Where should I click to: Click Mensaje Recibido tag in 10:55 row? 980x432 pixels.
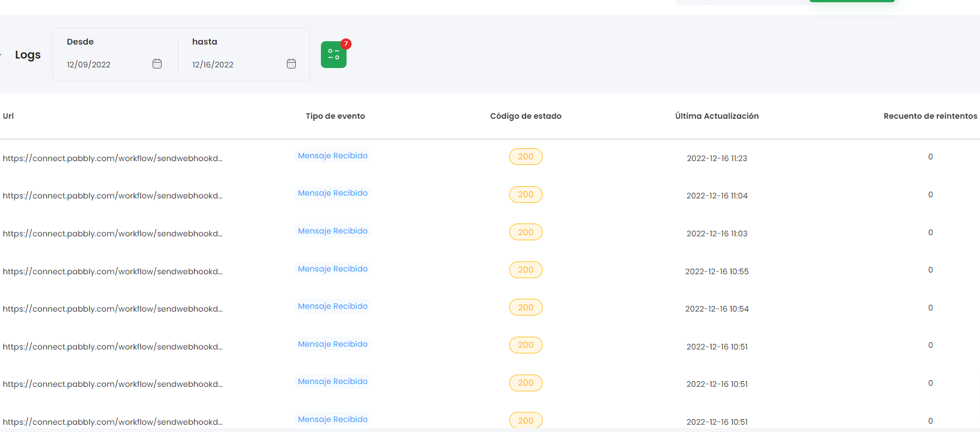[x=333, y=269]
